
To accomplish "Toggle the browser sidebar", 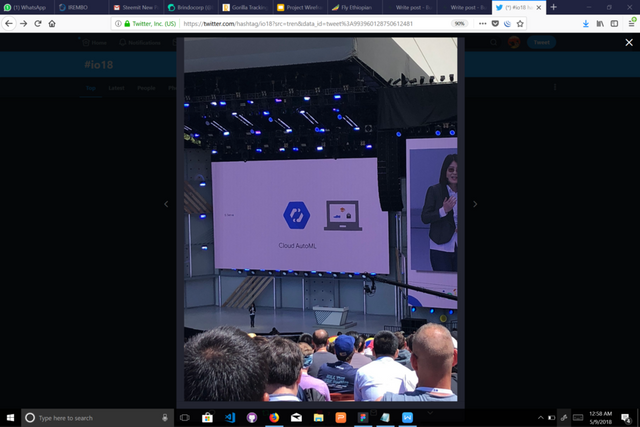I will click(x=614, y=24).
